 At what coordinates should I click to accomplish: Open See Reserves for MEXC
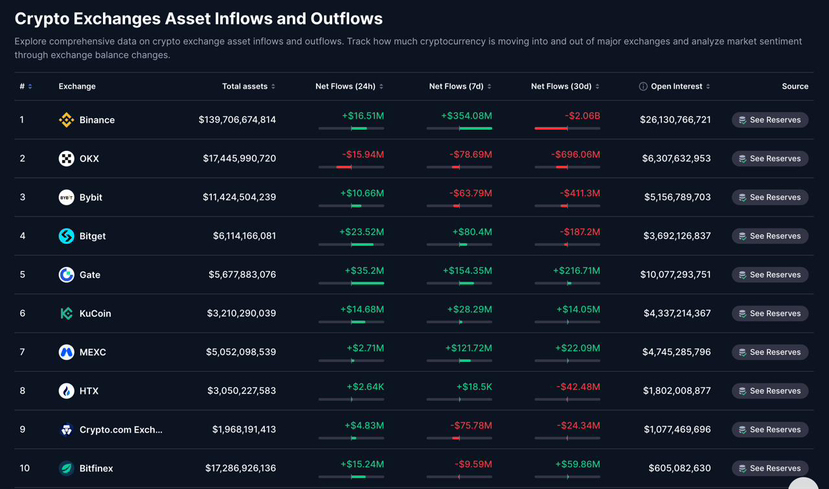[770, 352]
